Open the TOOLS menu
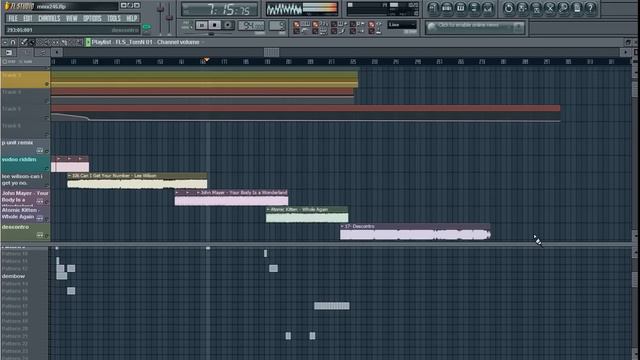640x360 pixels. click(113, 19)
